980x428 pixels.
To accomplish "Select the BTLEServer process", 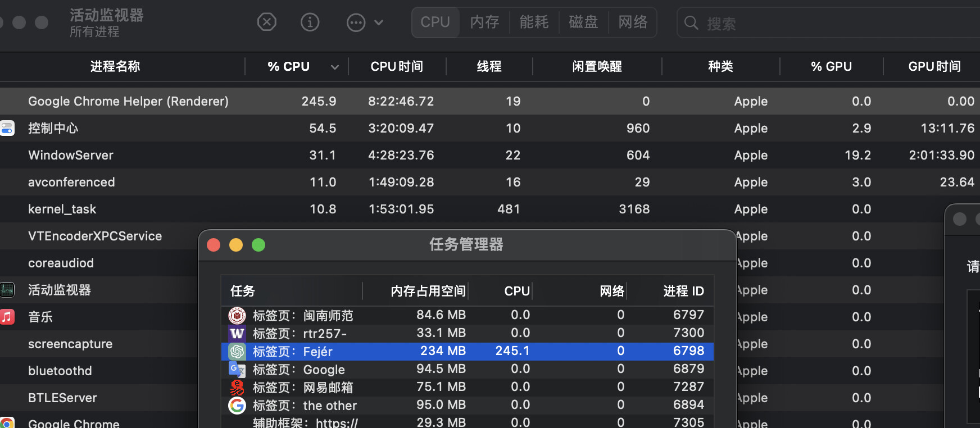I will (62, 398).
